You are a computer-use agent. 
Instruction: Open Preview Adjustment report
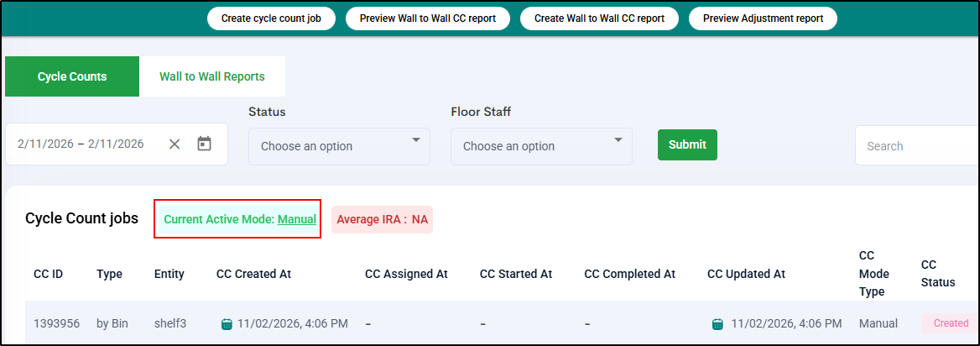[x=763, y=18]
